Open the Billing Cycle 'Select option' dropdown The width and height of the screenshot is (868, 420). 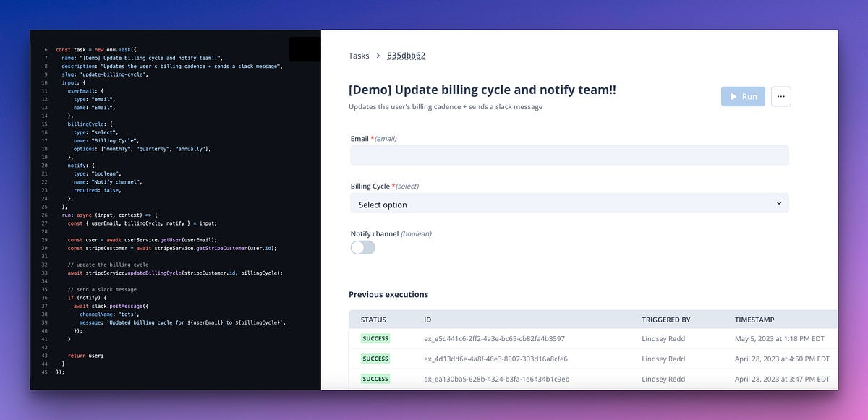click(x=569, y=203)
